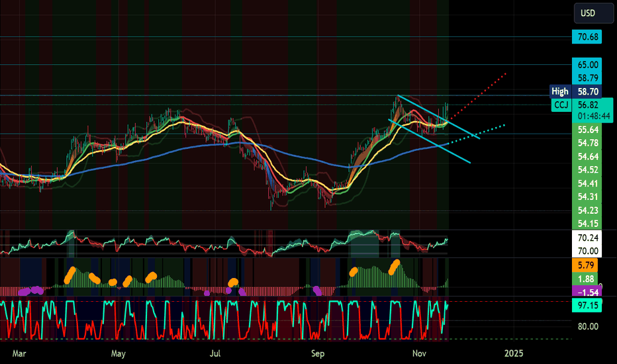Click the Nov label on time axis
Screen dimensions: 617x364
click(x=419, y=353)
